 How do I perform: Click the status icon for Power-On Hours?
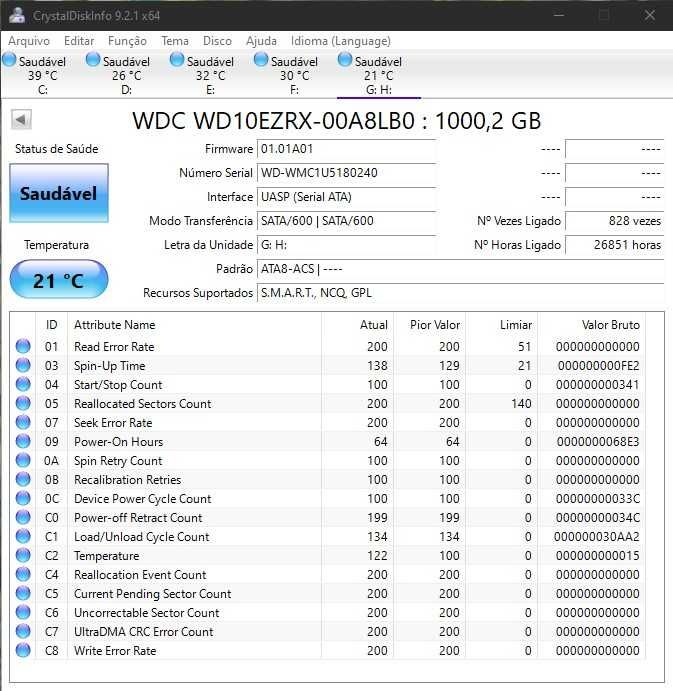pyautogui.click(x=23, y=441)
